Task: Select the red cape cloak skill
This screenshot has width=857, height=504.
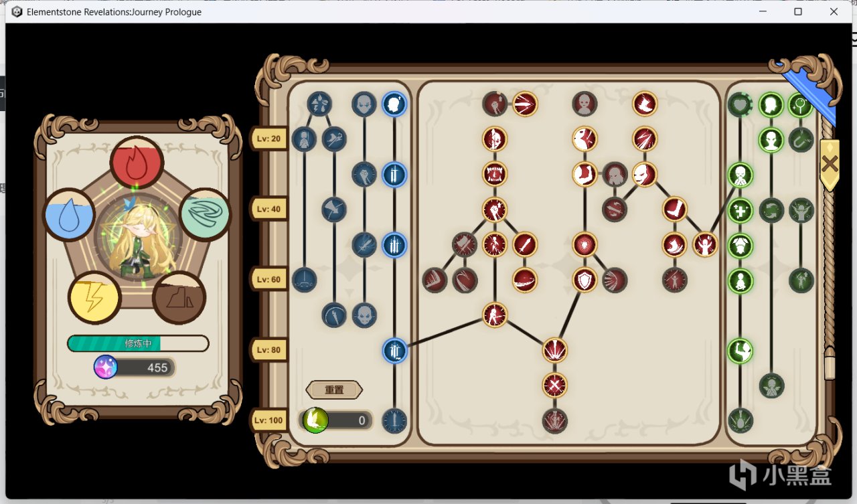Action: pyautogui.click(x=645, y=104)
